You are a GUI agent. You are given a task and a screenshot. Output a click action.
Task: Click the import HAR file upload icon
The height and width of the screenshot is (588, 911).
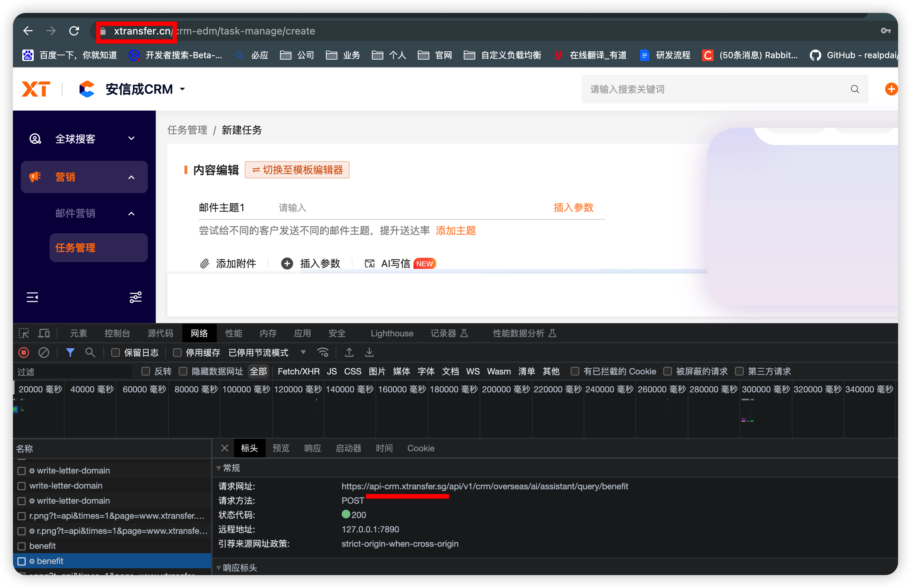tap(349, 353)
